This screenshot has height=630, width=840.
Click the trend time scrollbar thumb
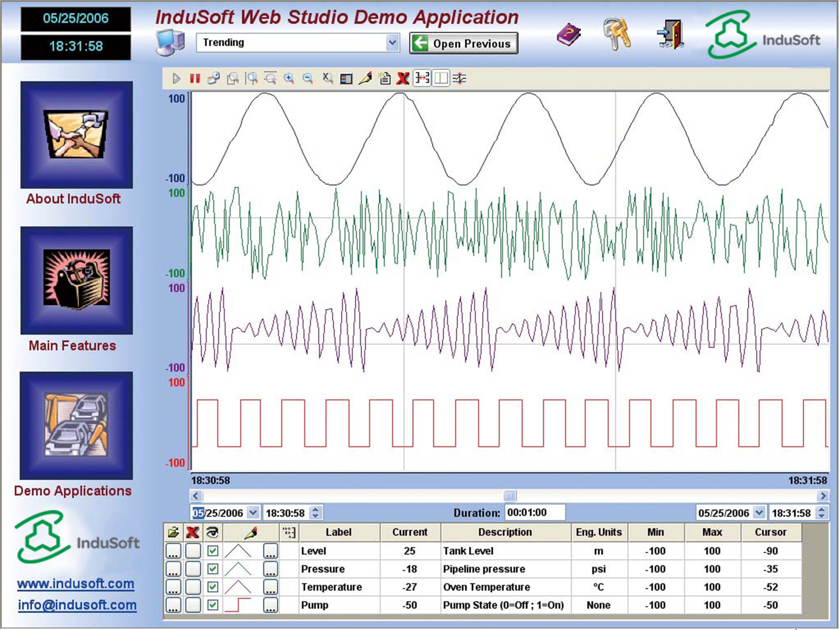pyautogui.click(x=510, y=496)
